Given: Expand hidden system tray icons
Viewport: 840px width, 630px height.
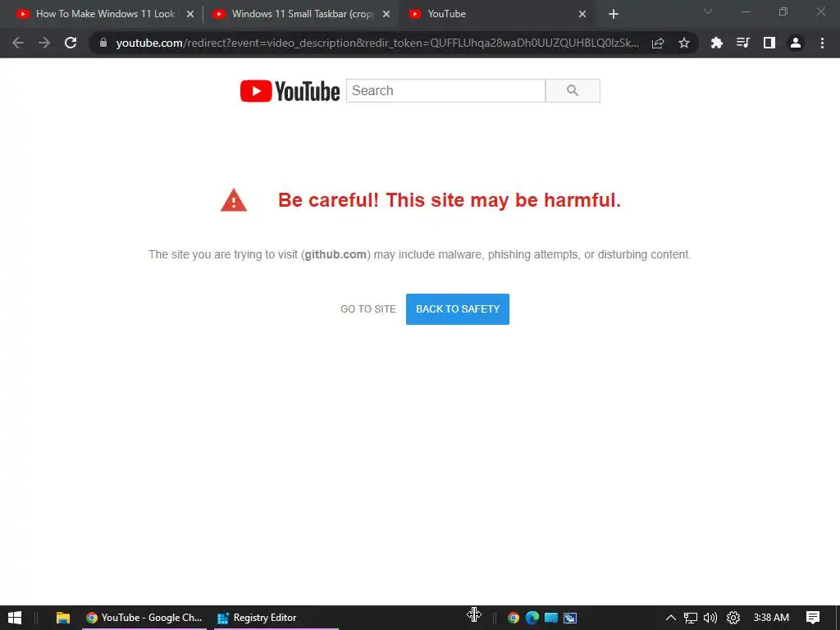Looking at the screenshot, I should tap(671, 618).
